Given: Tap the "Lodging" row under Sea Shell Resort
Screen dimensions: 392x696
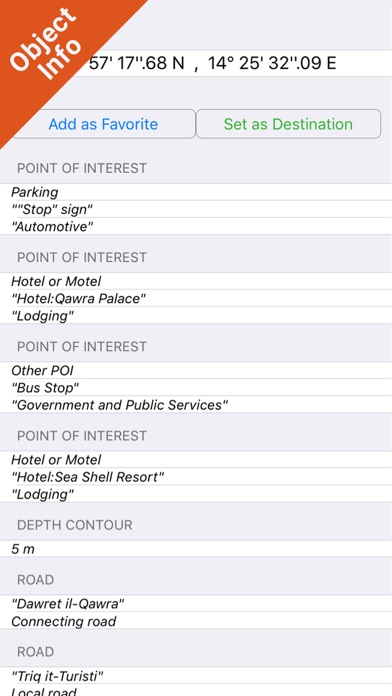Looking at the screenshot, I should (x=196, y=494).
